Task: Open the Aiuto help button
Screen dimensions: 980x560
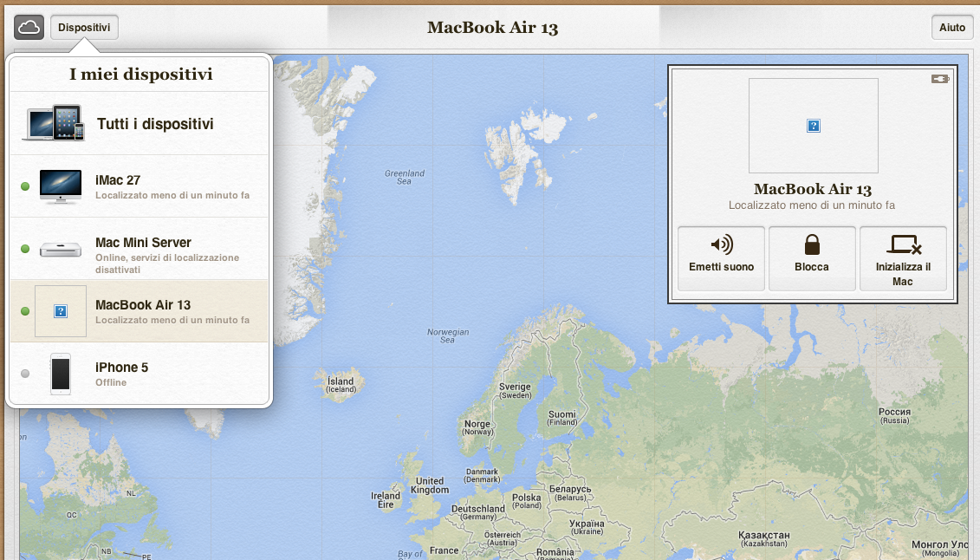Action: tap(952, 28)
